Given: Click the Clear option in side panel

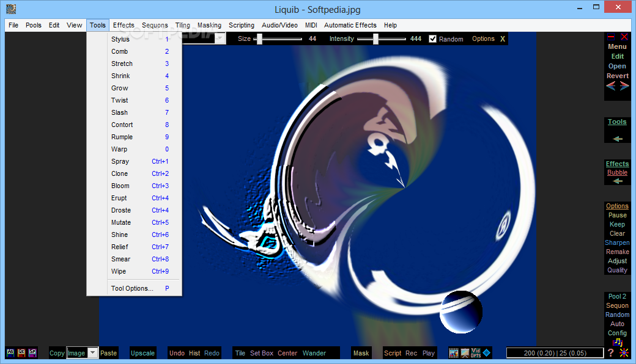Looking at the screenshot, I should pyautogui.click(x=617, y=234).
